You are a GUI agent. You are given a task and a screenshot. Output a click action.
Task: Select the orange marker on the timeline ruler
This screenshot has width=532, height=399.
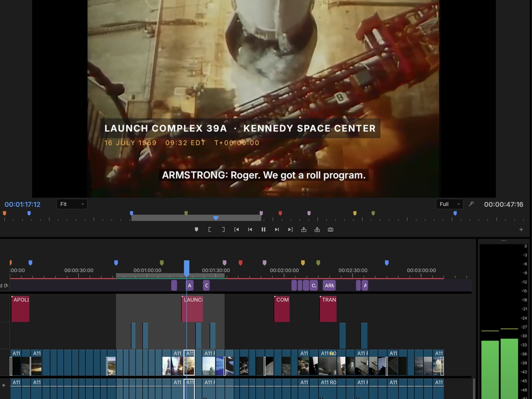(x=11, y=263)
